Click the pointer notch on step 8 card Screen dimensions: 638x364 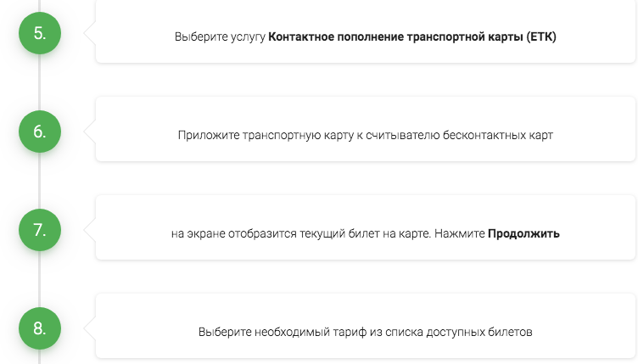pos(92,329)
